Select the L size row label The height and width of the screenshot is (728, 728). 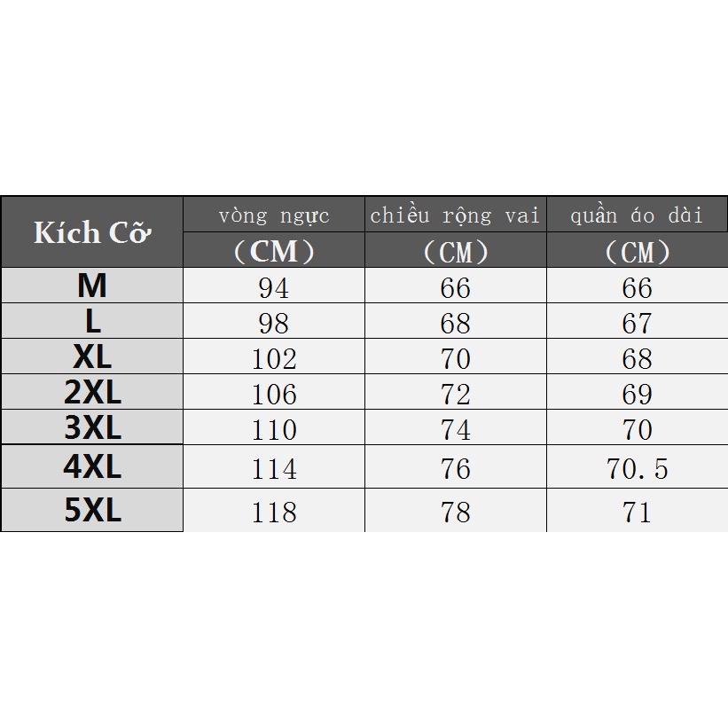coord(92,321)
